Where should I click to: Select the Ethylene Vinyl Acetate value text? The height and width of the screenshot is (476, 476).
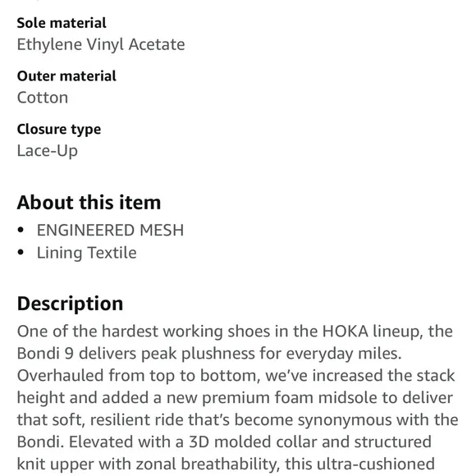tap(101, 45)
